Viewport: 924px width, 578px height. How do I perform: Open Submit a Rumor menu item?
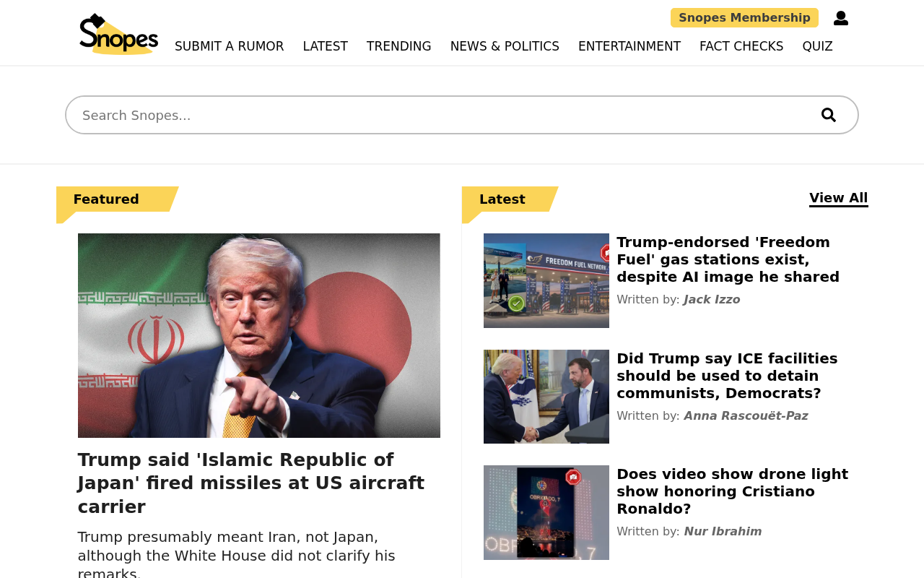pyautogui.click(x=230, y=46)
